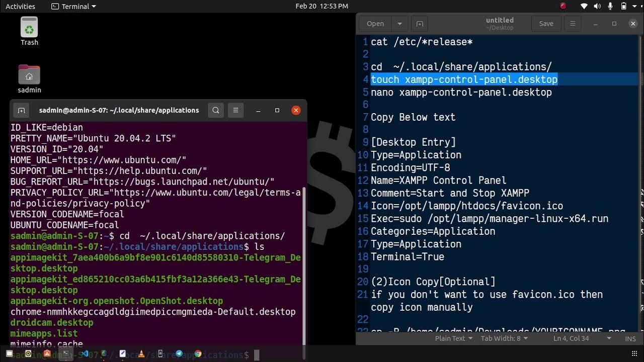Open the terminal hamburger menu

click(x=235, y=110)
